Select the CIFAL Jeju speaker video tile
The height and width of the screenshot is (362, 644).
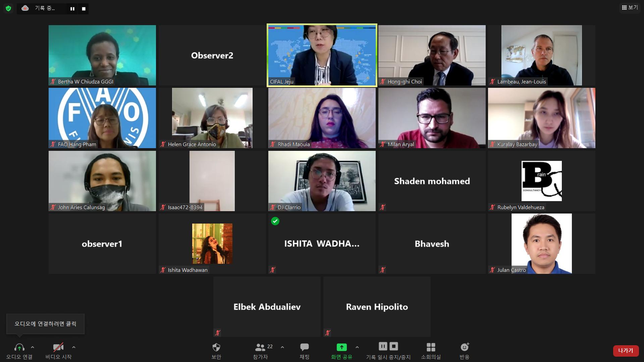click(322, 55)
